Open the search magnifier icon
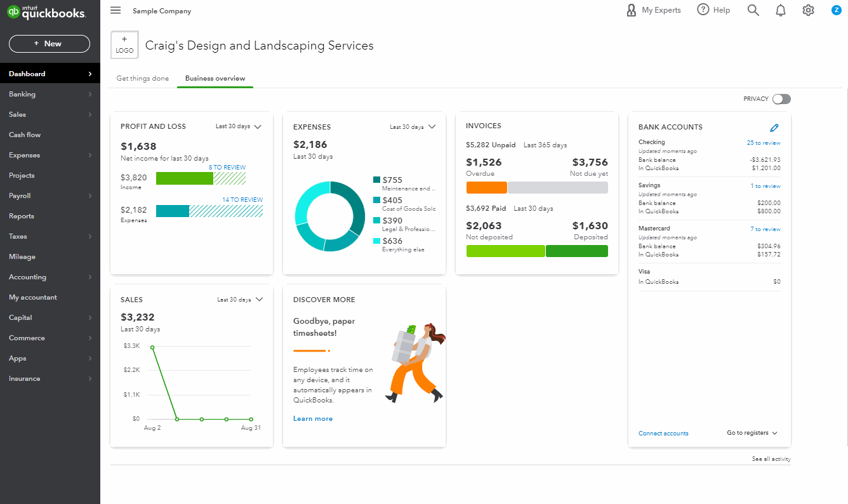This screenshot has height=504, width=848. pos(753,10)
